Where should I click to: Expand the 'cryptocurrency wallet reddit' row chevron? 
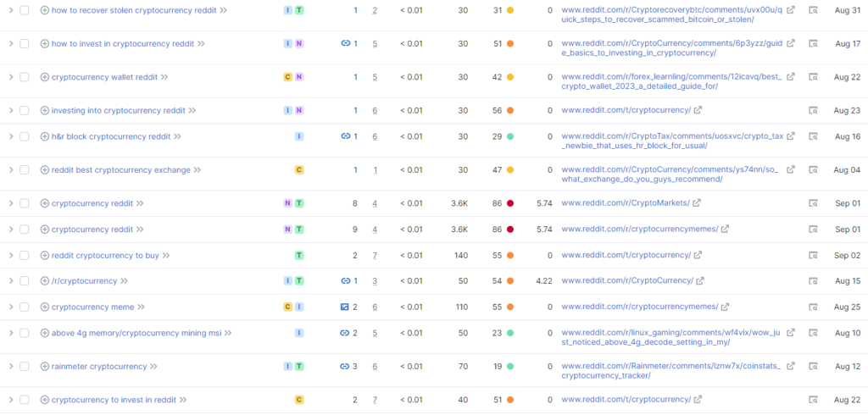point(10,77)
